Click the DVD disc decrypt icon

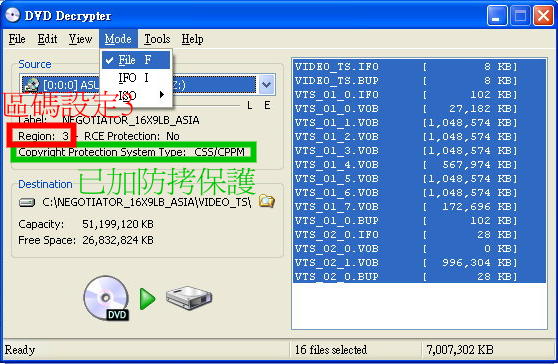(x=106, y=298)
